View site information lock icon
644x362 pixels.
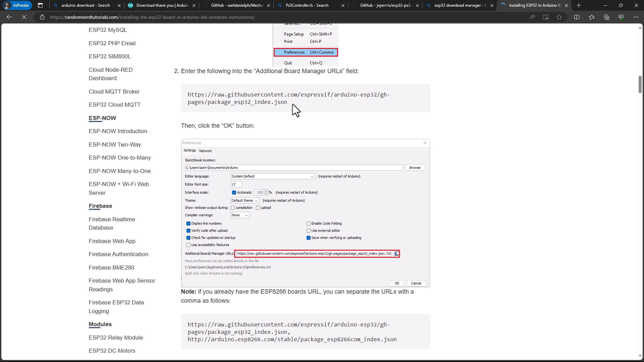click(42, 17)
